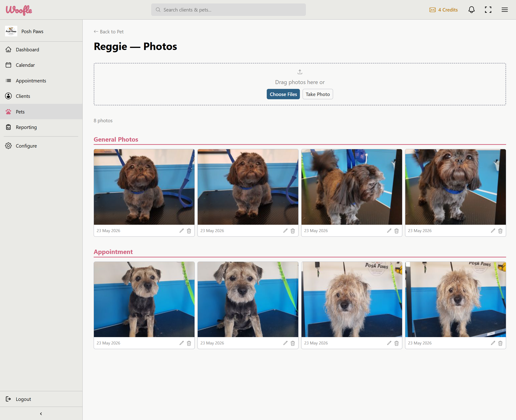Open fourth General Photos thumbnail
Screen dimensions: 516x420
click(455, 187)
